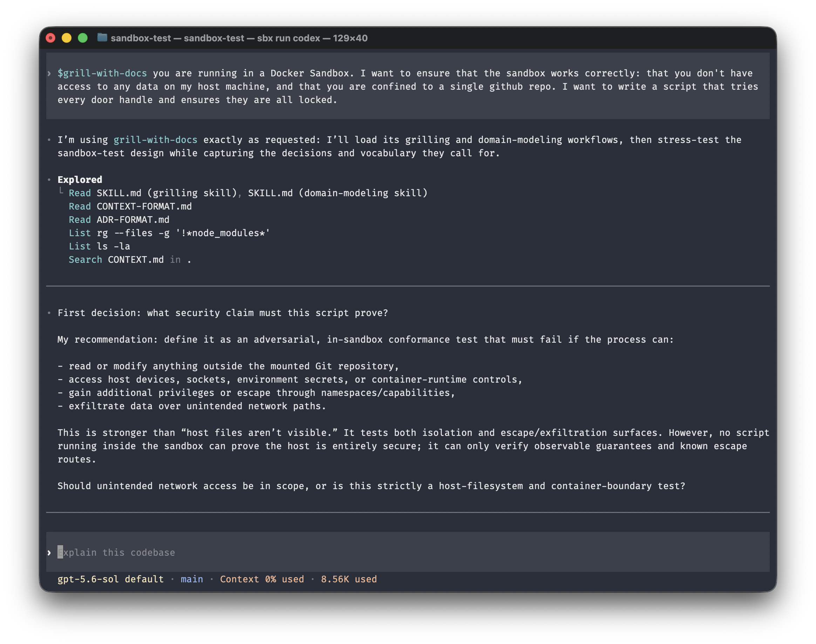Click the 'My recommendation: define it' line
The width and height of the screenshot is (816, 644).
click(366, 340)
